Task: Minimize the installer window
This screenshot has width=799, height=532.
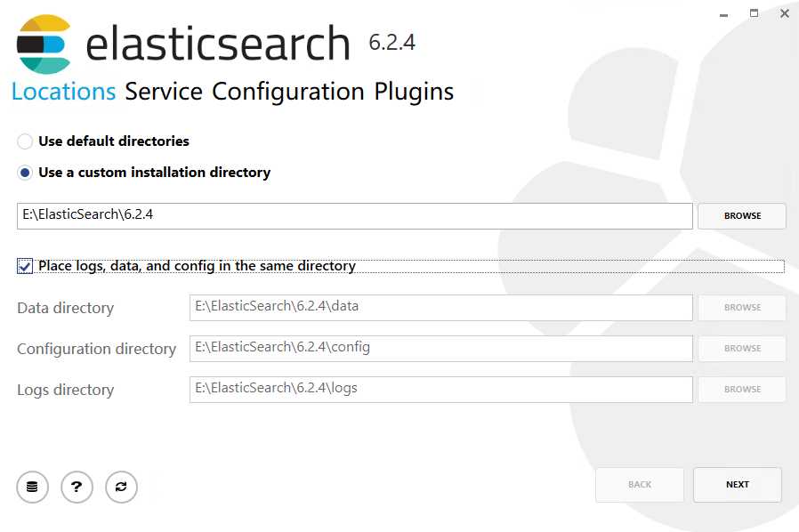Action: [x=723, y=13]
